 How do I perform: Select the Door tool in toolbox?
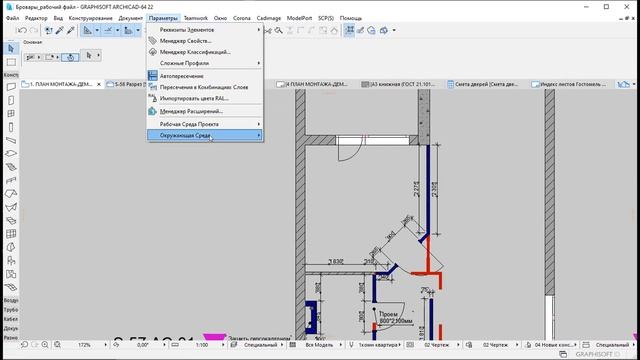(x=11, y=100)
